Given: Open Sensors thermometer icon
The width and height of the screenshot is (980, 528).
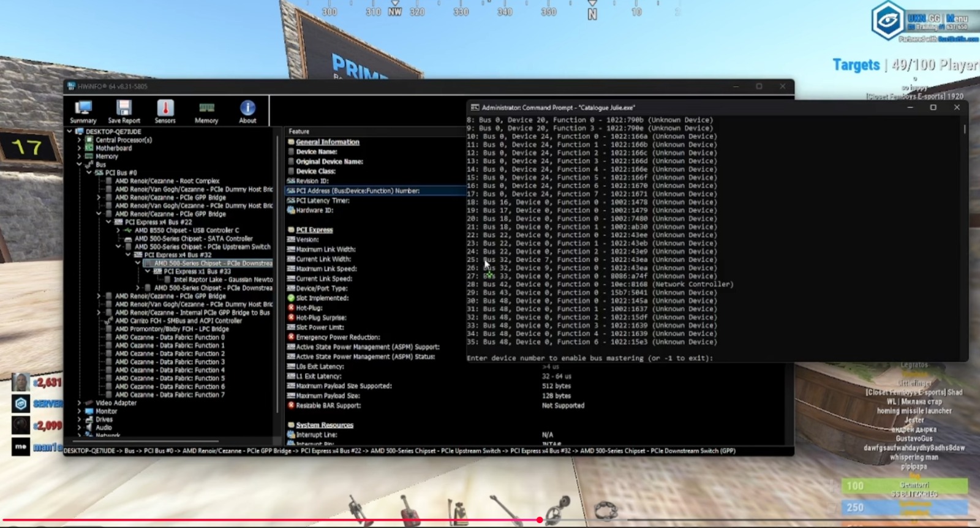Looking at the screenshot, I should click(165, 109).
